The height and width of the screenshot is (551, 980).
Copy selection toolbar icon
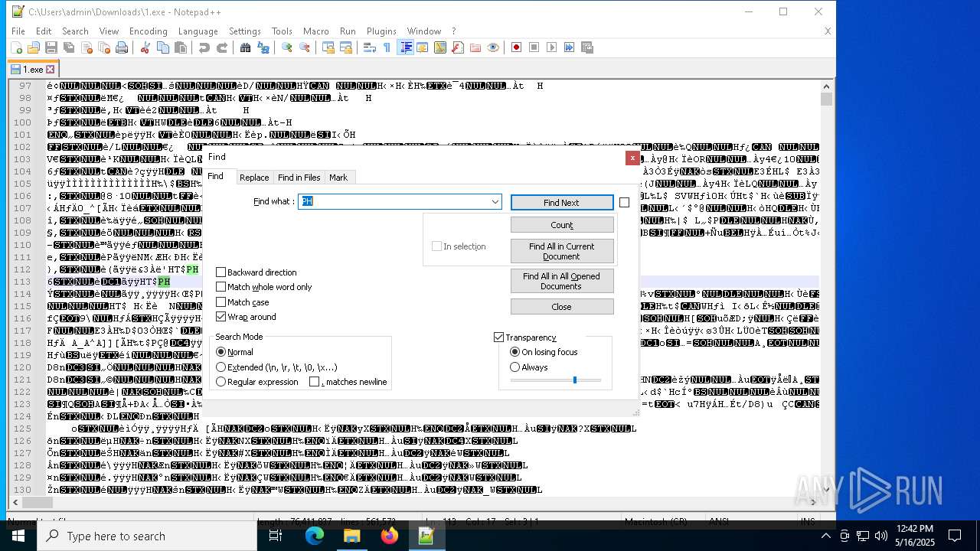(163, 47)
